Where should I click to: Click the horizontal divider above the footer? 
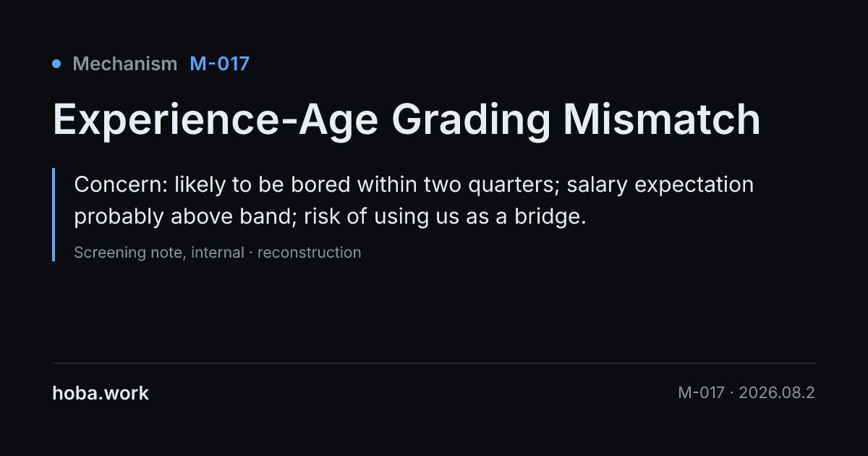434,363
